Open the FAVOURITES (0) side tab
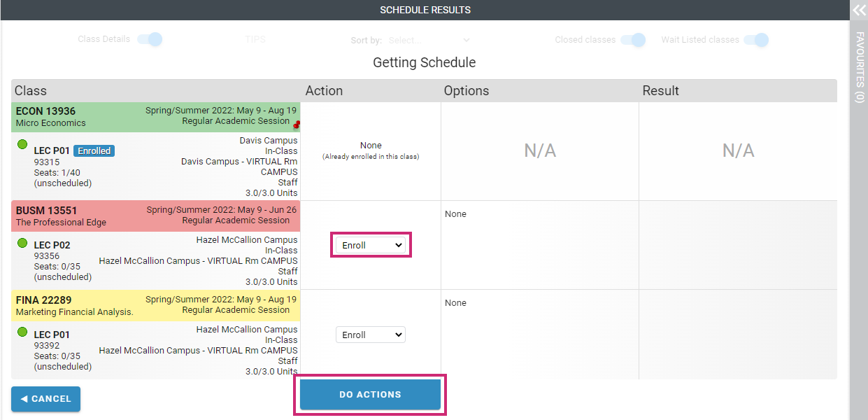This screenshot has height=420, width=868. (x=859, y=67)
